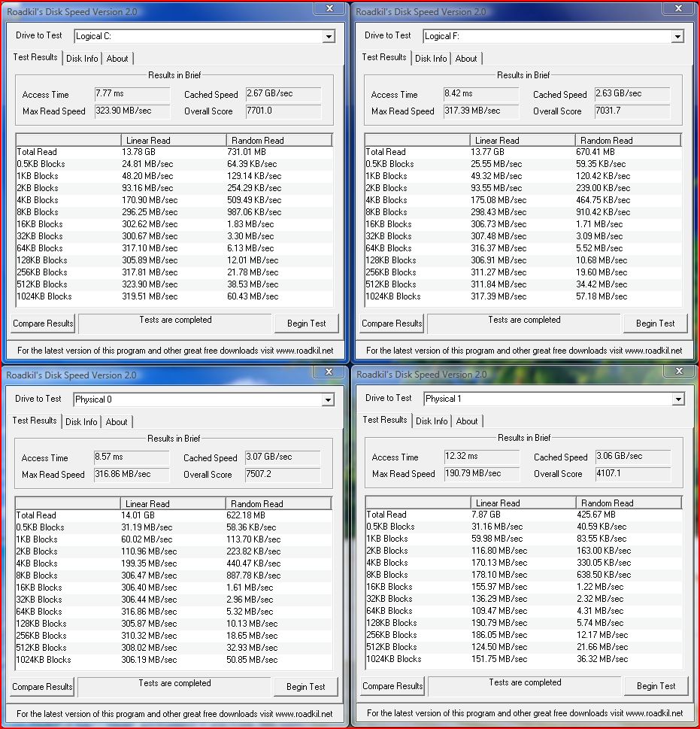
Task: Click Random Read column header in Physical 0 window
Action: (x=278, y=504)
